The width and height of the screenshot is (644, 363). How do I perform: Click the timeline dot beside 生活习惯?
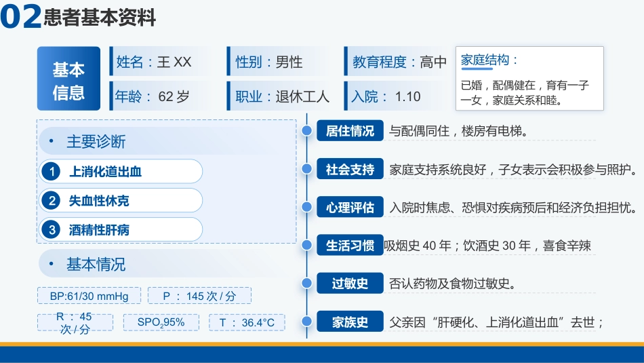[x=307, y=245]
